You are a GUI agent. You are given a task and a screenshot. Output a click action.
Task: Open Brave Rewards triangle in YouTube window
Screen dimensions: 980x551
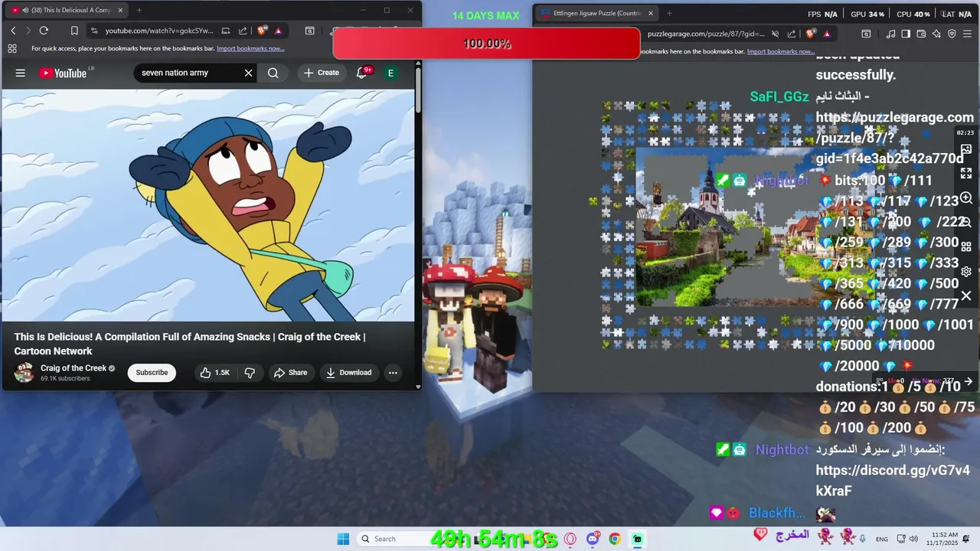coord(278,31)
